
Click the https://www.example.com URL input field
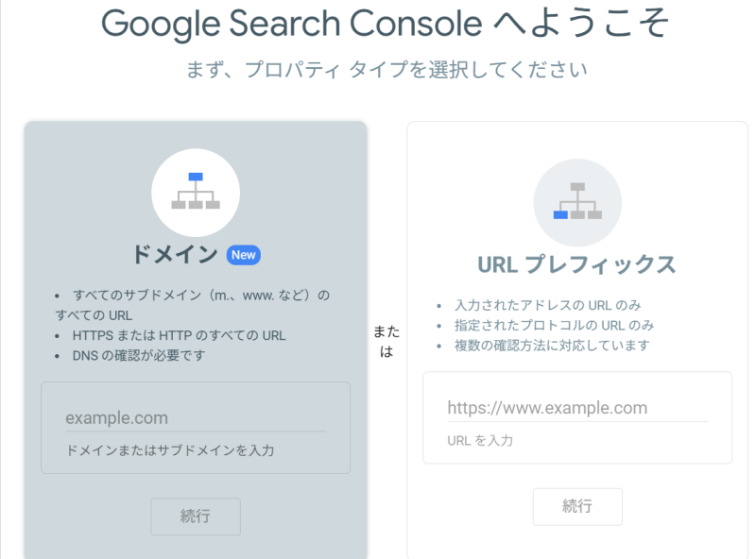(577, 407)
